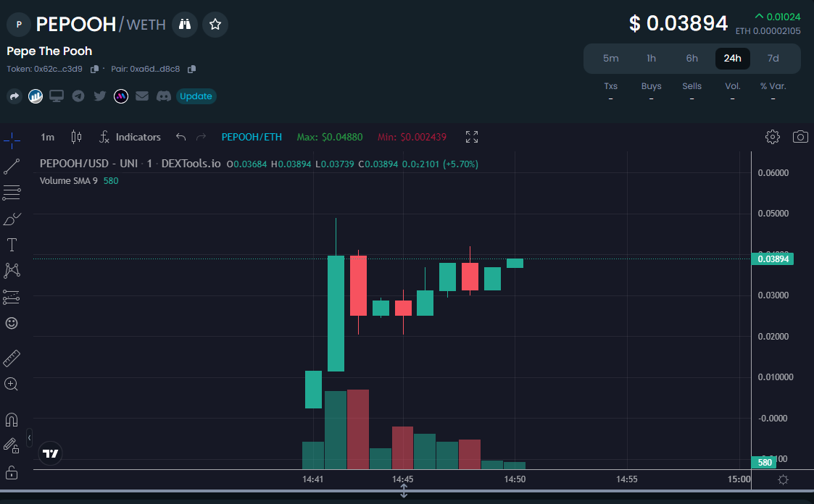
Task: Click the redo arrow in chart toolbar
Action: pyautogui.click(x=201, y=137)
